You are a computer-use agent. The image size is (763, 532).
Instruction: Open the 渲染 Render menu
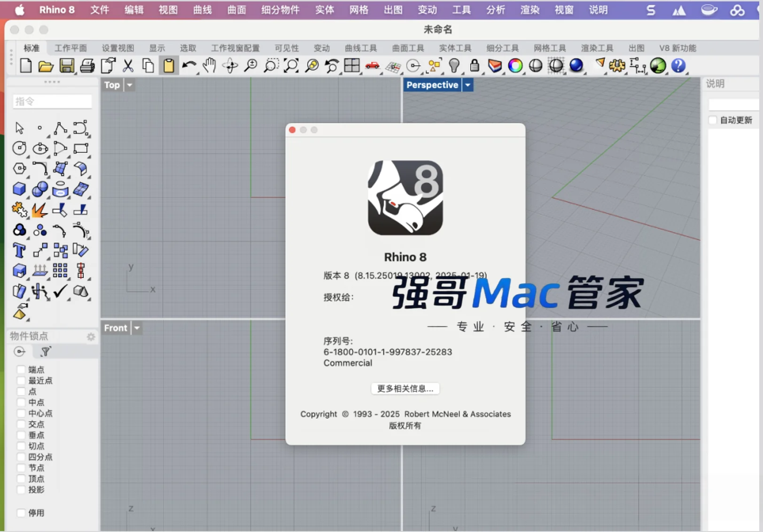pos(530,10)
